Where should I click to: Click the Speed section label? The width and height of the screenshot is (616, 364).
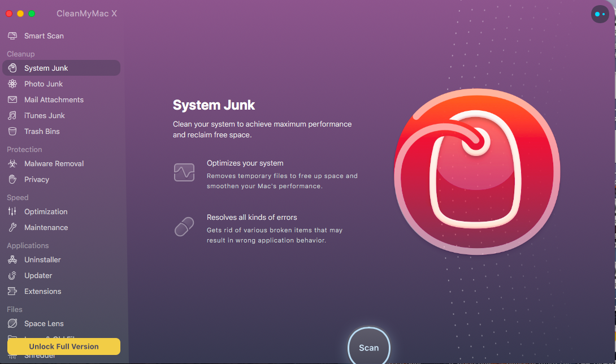point(18,197)
